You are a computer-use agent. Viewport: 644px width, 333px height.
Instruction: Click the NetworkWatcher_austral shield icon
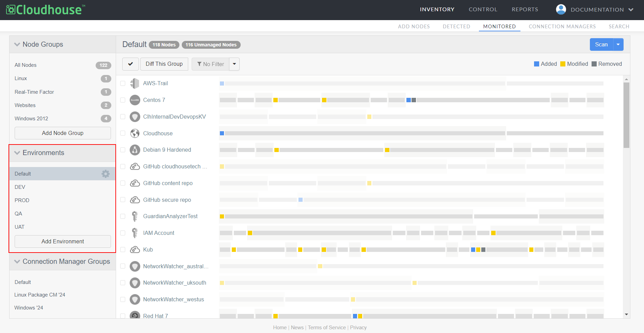pos(135,266)
